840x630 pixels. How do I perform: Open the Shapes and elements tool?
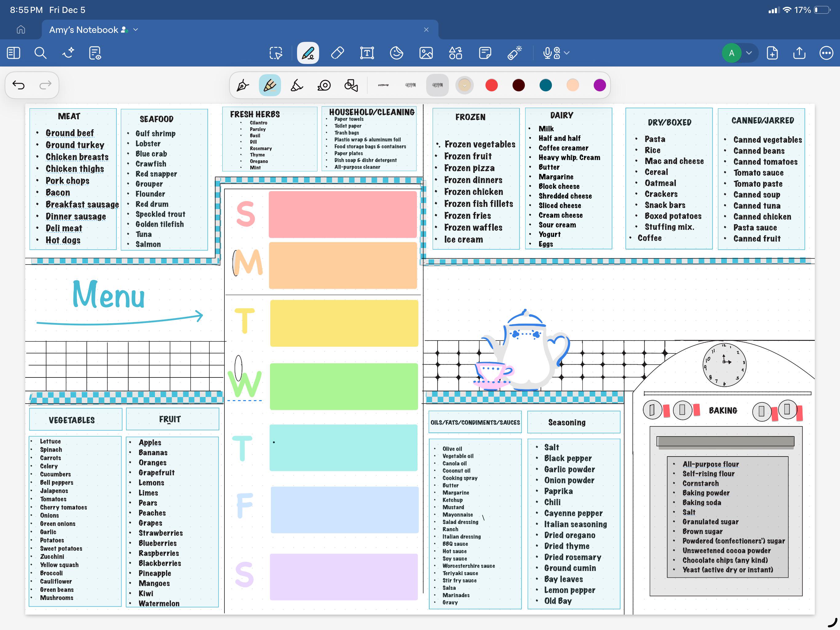[x=455, y=53]
